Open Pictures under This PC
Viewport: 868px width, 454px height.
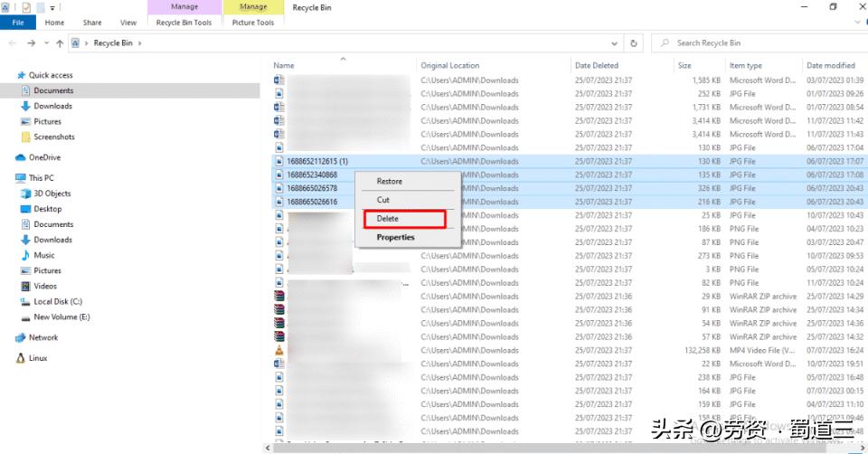click(47, 271)
